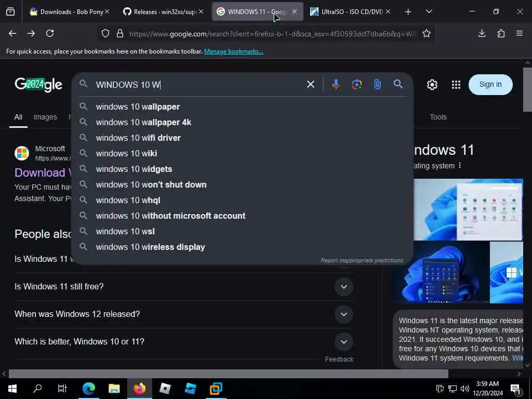Open the Firefox downloads panel
Image resolution: width=532 pixels, height=399 pixels.
pos(482,33)
